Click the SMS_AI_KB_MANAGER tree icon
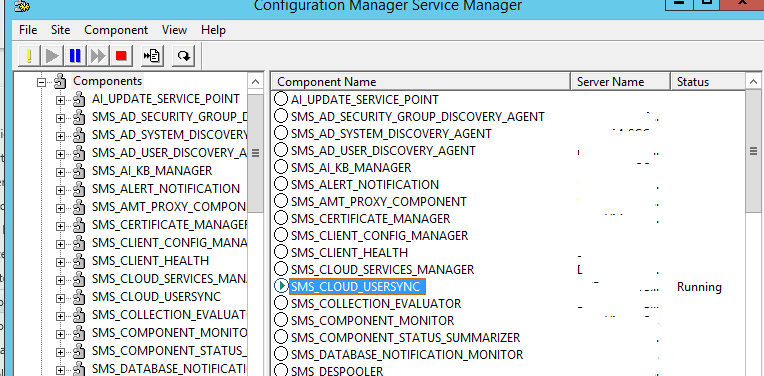 coord(78,171)
